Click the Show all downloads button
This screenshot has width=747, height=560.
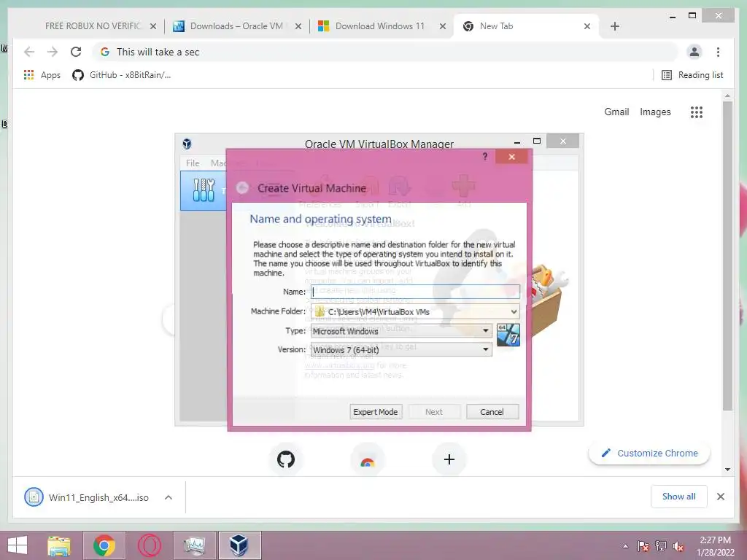click(x=678, y=496)
